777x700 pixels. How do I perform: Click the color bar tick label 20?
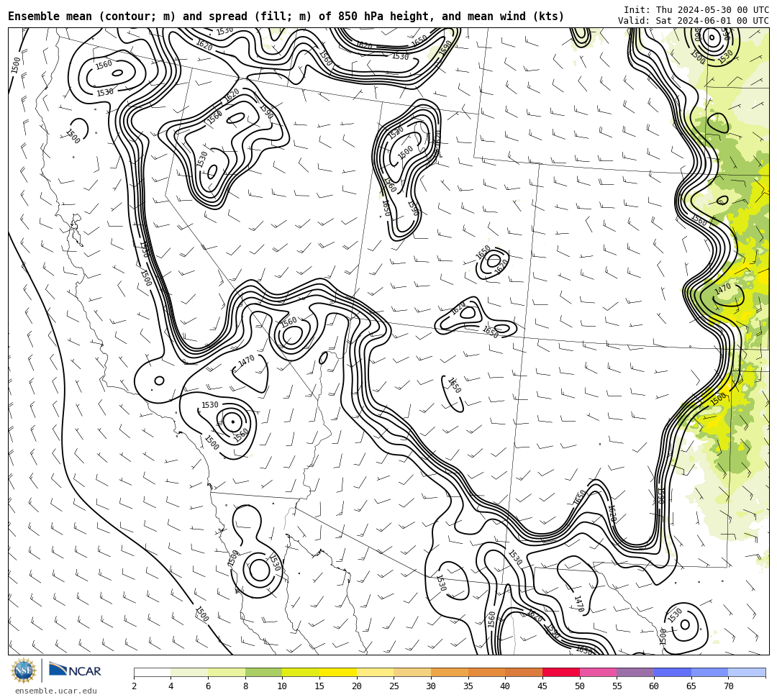point(357,686)
